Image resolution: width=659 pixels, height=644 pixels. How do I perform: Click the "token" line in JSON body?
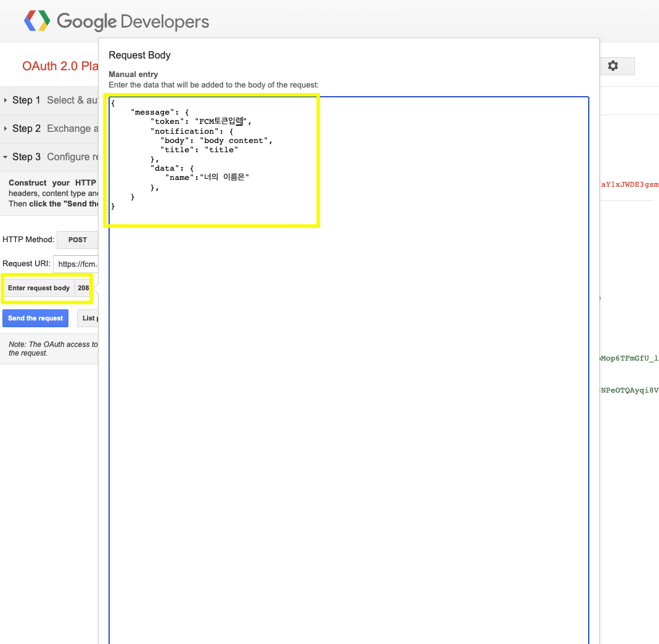[x=201, y=122]
